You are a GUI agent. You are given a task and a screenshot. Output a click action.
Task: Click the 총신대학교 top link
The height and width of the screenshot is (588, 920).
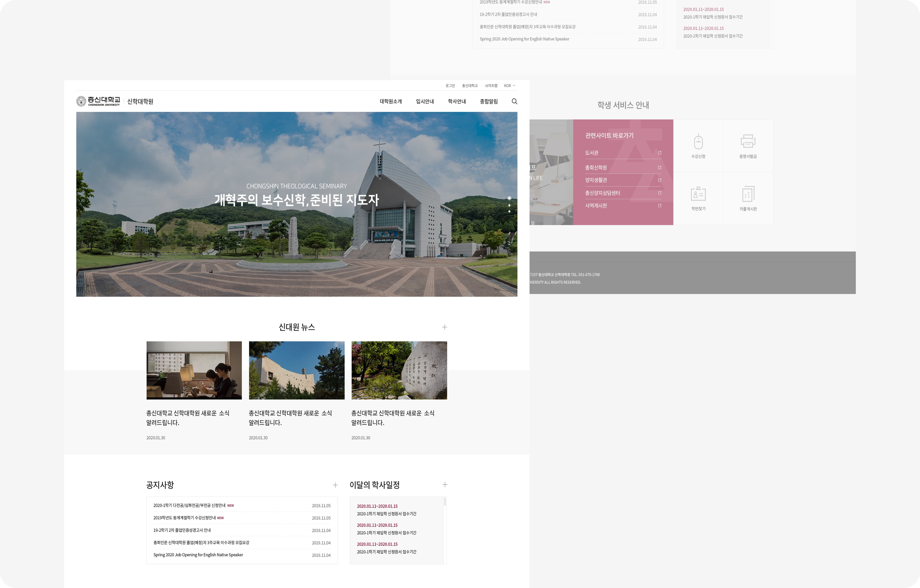470,86
